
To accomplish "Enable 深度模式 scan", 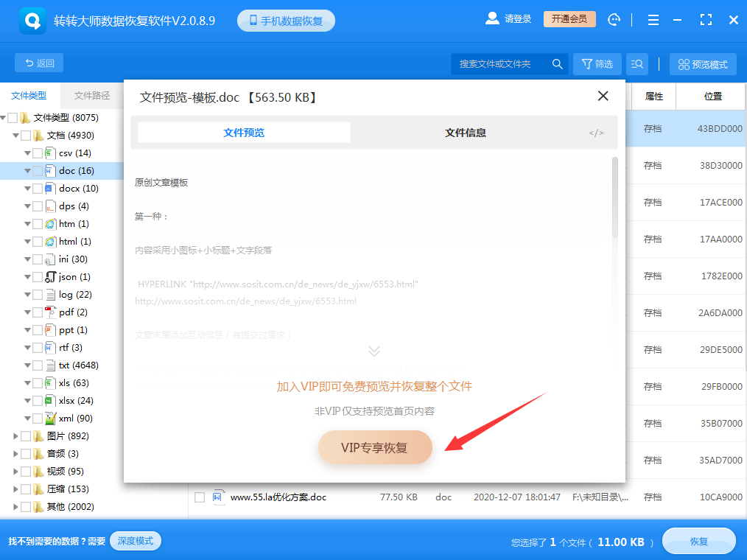I will 136,541.
